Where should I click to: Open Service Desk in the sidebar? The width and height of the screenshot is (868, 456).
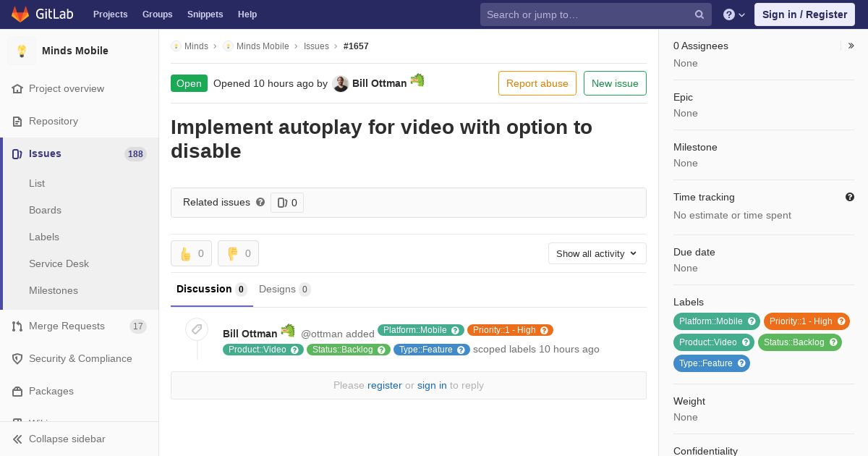click(x=59, y=263)
